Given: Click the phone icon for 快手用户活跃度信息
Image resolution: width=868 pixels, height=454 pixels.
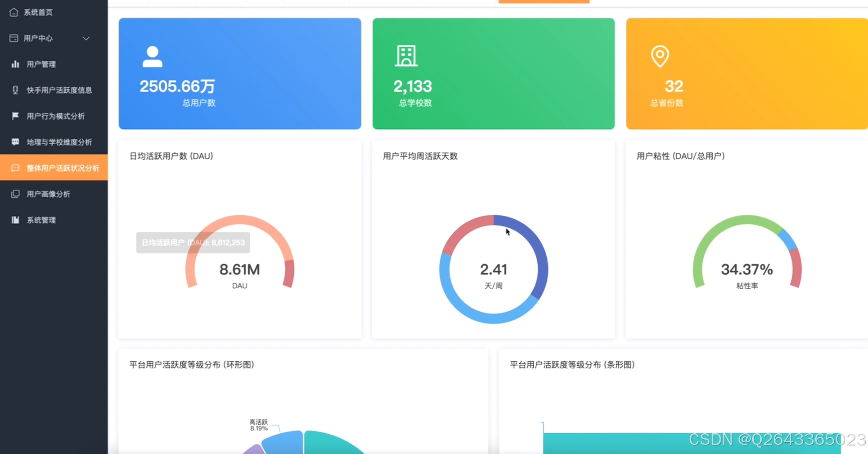Looking at the screenshot, I should (15, 90).
